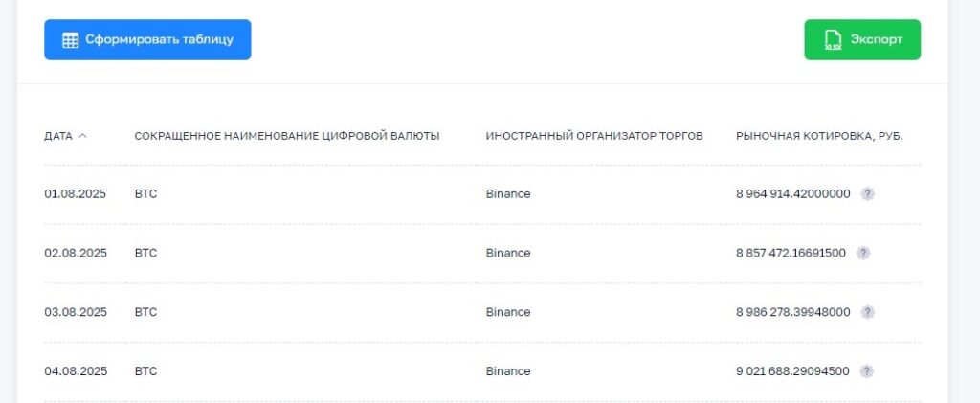Click the Сокращенное наименование цифровой валюты column header
The image size is (980, 403).
pyautogui.click(x=287, y=136)
